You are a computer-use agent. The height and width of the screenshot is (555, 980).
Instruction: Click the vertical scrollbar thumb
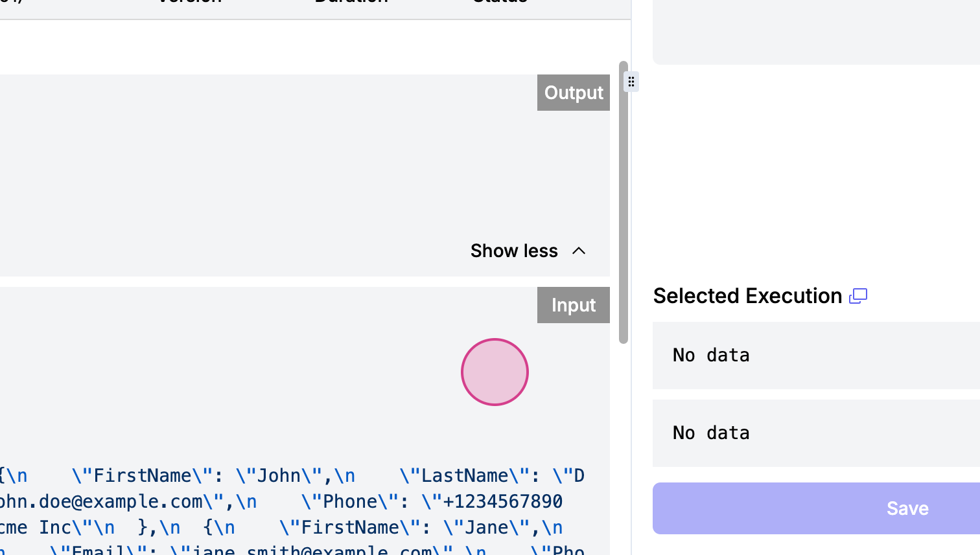tap(624, 202)
